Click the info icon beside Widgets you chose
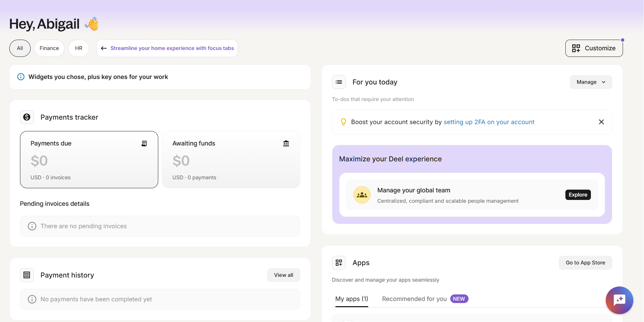 (x=21, y=77)
